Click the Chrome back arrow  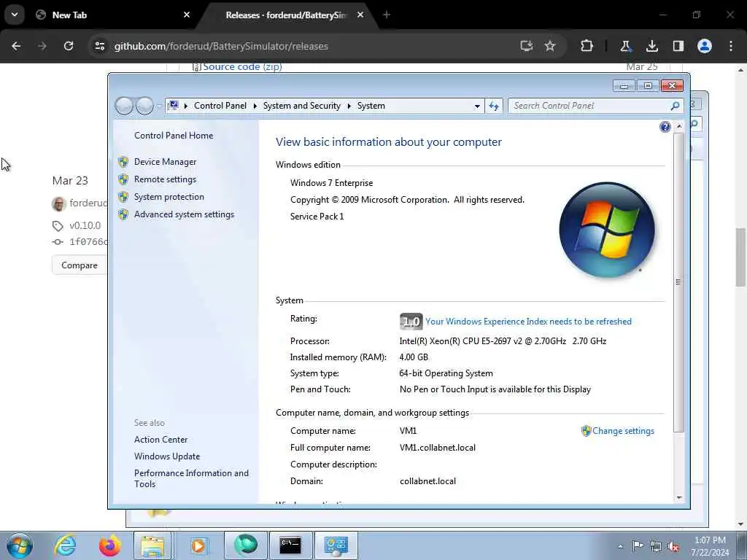[x=16, y=46]
